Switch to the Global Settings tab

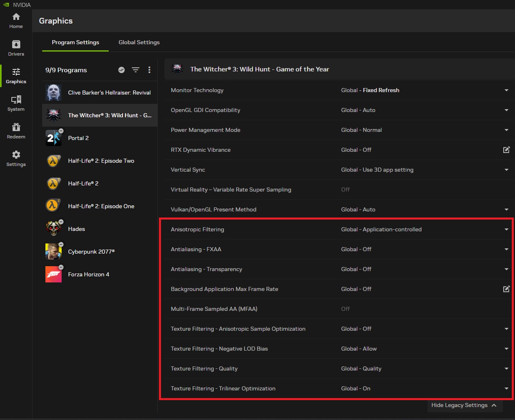click(139, 42)
